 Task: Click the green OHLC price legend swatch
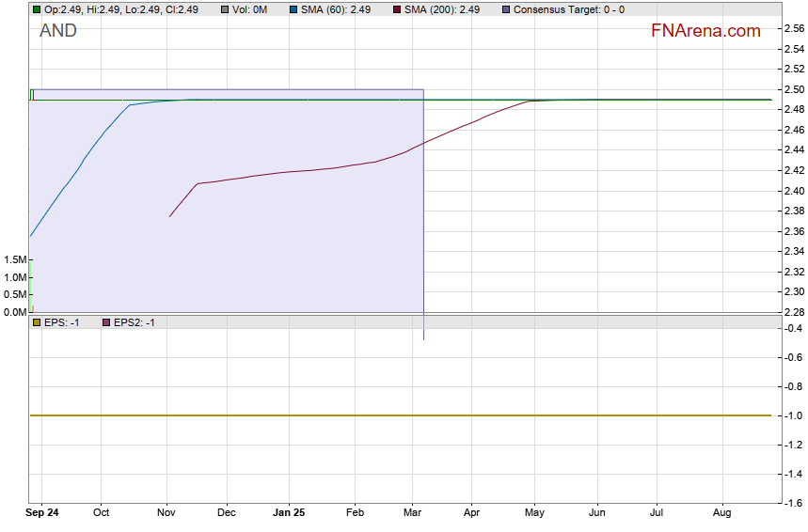[x=37, y=9]
